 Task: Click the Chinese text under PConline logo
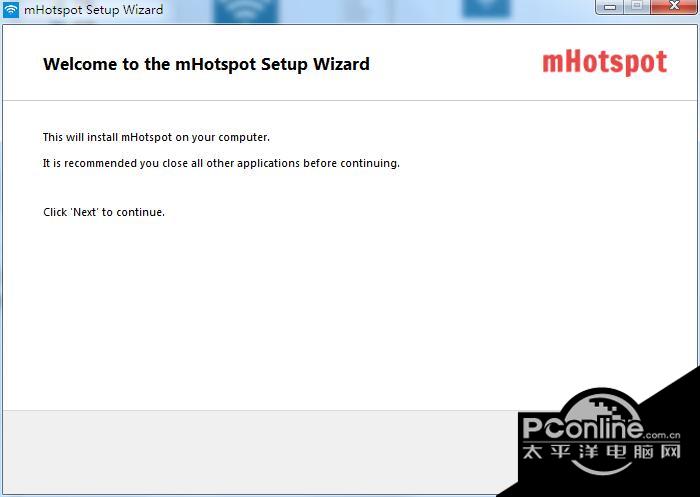tap(601, 451)
